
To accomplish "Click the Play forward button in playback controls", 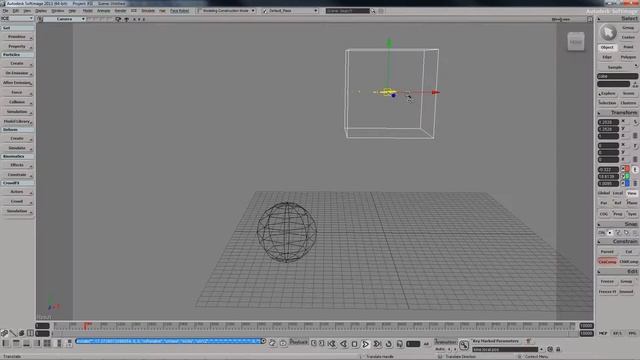I will tap(365, 344).
